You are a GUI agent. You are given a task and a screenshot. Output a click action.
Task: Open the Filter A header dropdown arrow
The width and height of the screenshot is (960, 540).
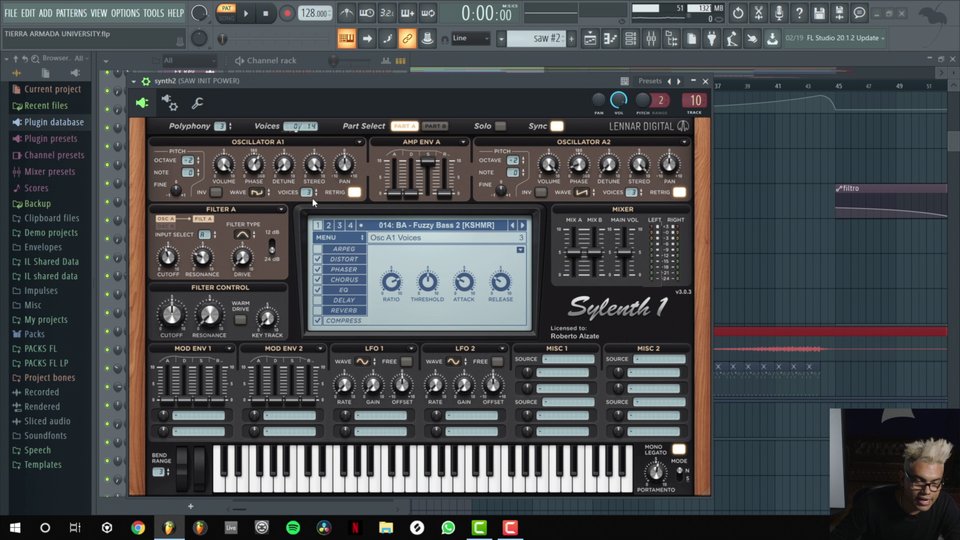tap(281, 209)
